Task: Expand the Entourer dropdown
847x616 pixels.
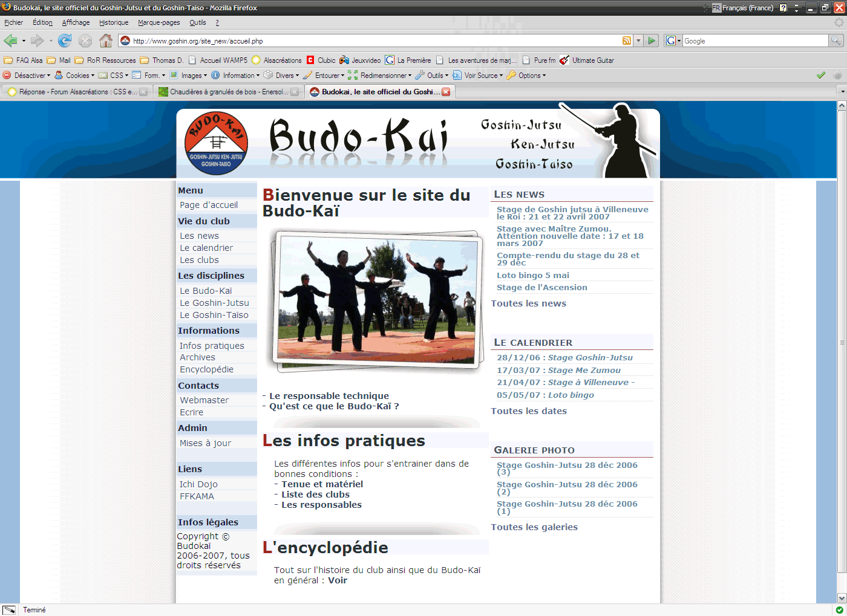Action: 324,75
